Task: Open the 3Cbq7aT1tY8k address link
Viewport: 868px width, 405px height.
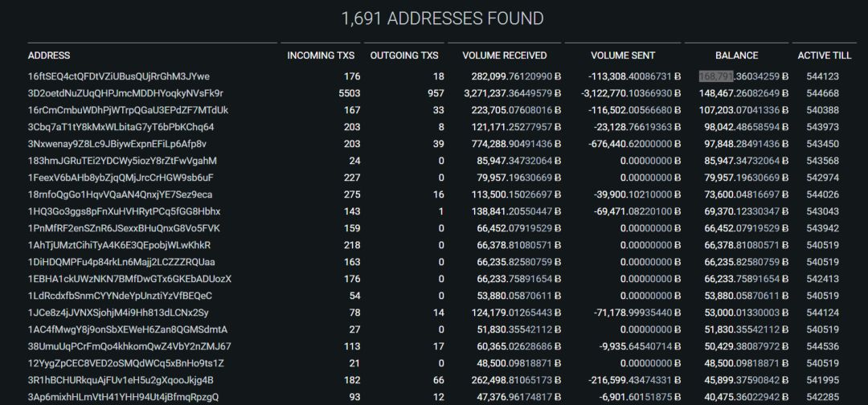Action: (x=121, y=127)
